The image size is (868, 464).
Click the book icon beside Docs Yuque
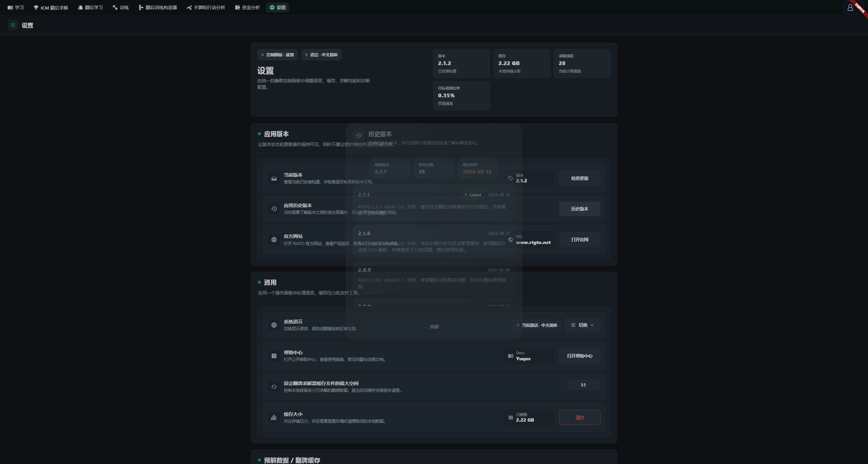click(x=510, y=356)
